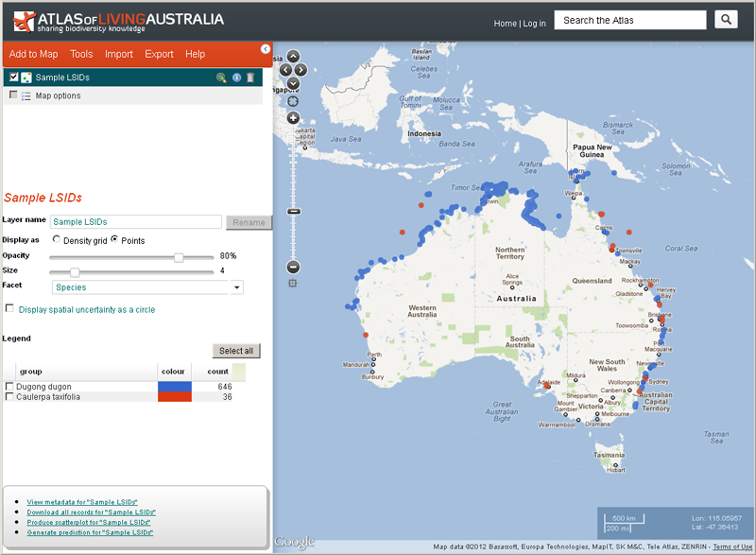Open the Export menu

159,55
